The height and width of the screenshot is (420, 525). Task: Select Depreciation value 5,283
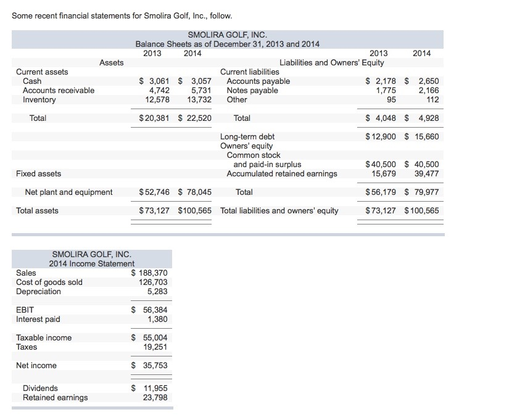[x=157, y=292]
